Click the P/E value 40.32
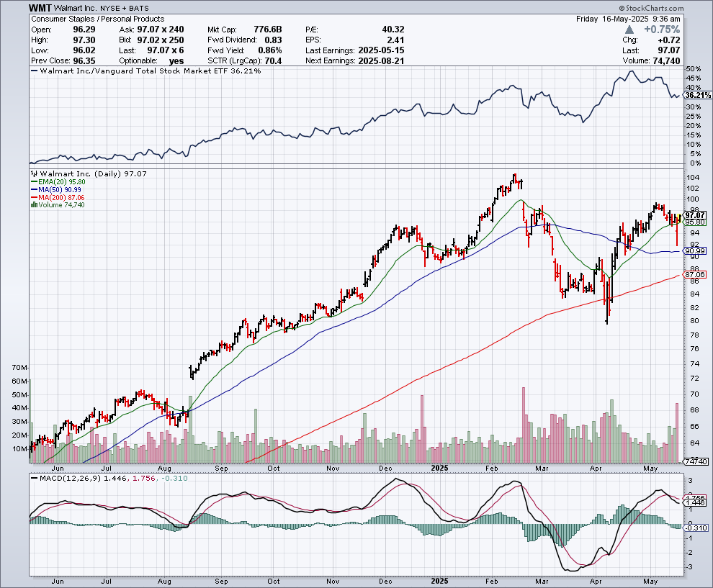The width and height of the screenshot is (713, 588). click(x=393, y=30)
